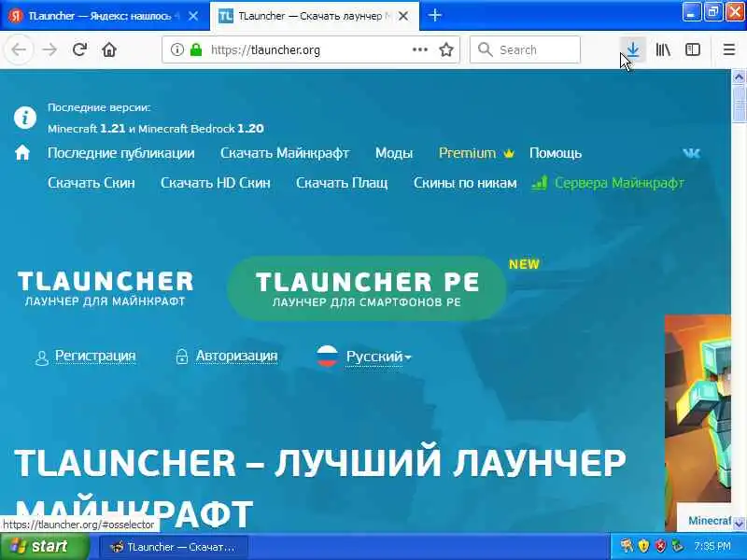The image size is (747, 560).
Task: Click the yellow shield tray icon
Action: (x=643, y=546)
